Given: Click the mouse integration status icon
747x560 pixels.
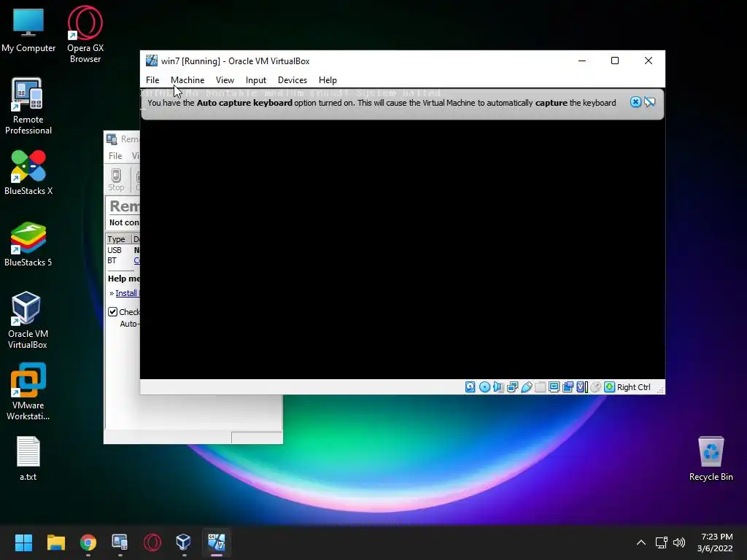Looking at the screenshot, I should [595, 387].
